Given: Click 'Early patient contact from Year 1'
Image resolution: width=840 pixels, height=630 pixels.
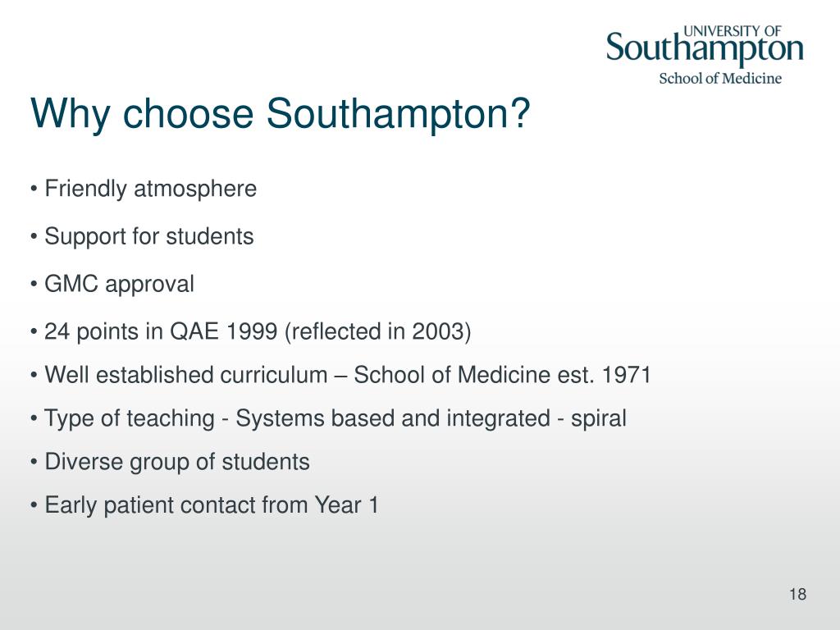Looking at the screenshot, I should (x=212, y=505).
